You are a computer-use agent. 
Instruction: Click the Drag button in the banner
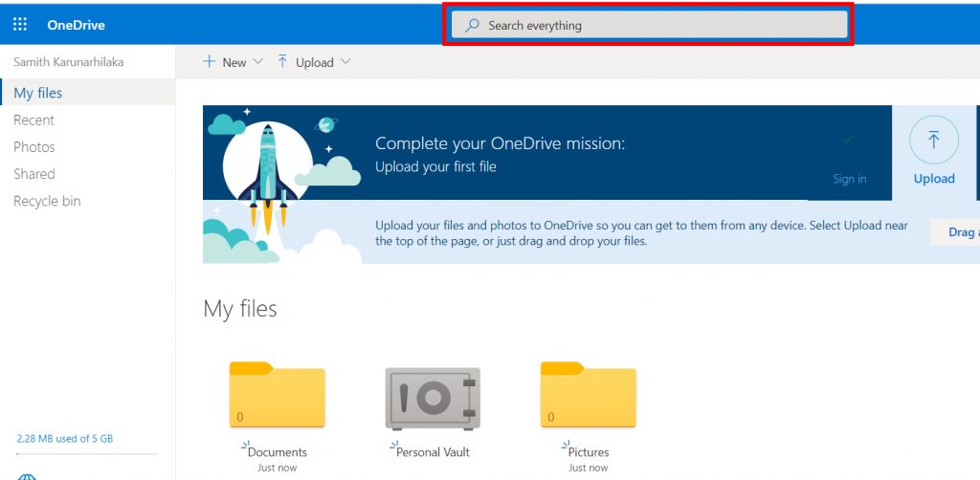[955, 232]
